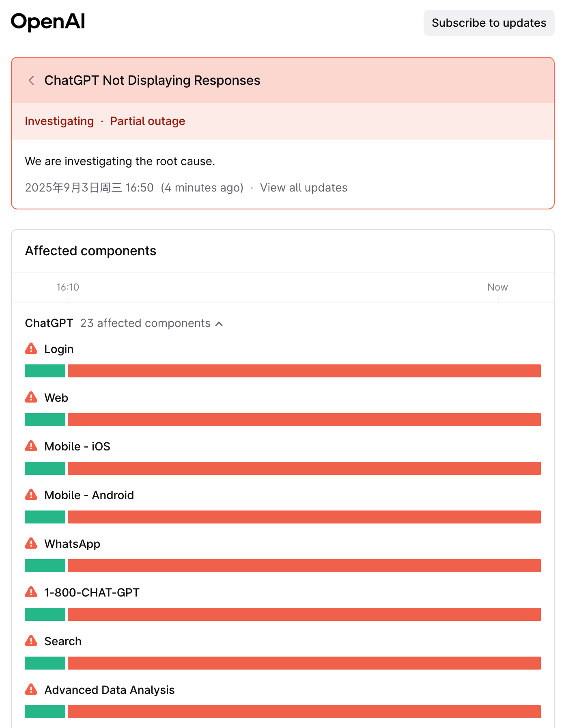Image resolution: width=564 pixels, height=728 pixels.
Task: Click the 16:10 timeline label
Action: pyautogui.click(x=68, y=287)
